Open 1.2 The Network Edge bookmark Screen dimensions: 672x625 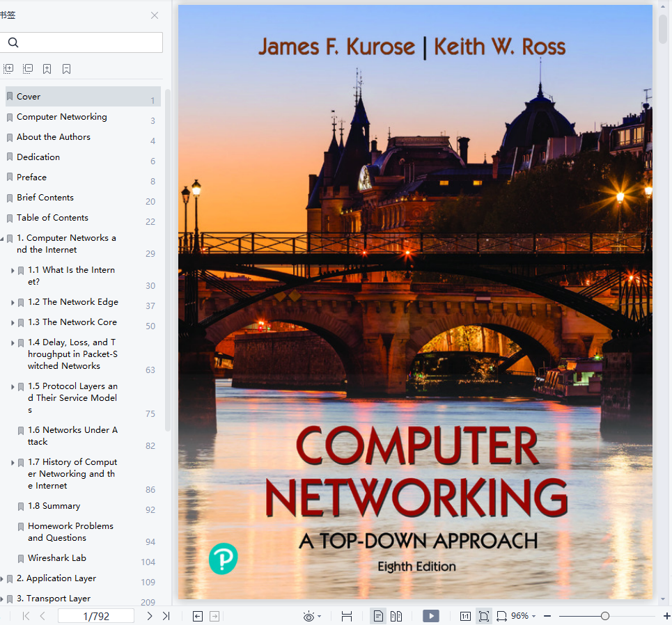tap(73, 301)
